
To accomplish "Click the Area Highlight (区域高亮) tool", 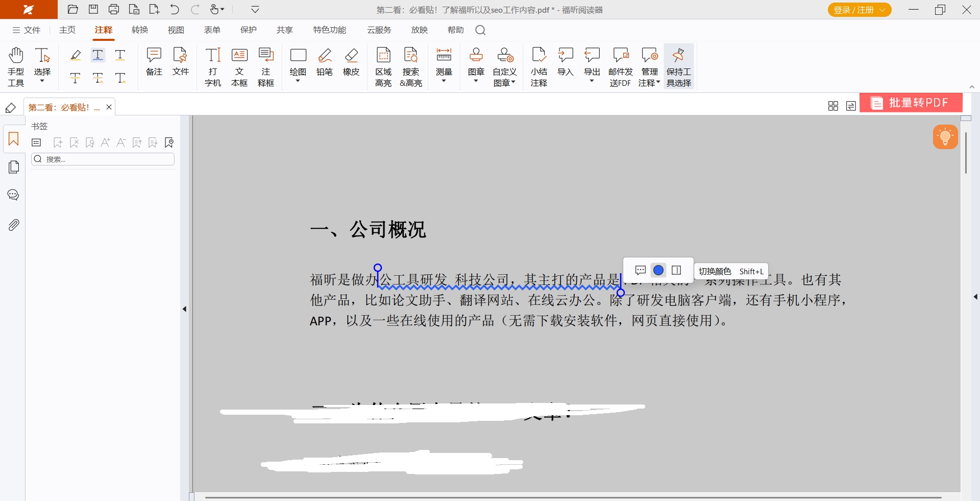I will pyautogui.click(x=383, y=66).
